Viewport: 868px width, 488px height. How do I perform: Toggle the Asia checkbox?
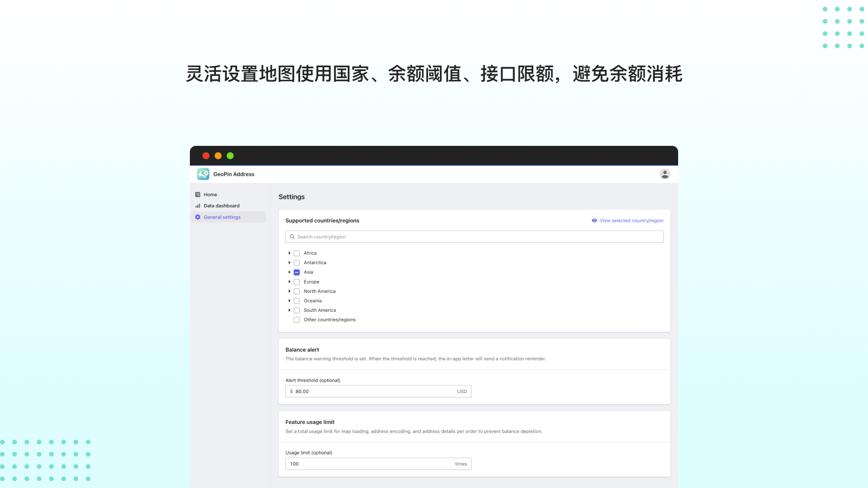297,272
